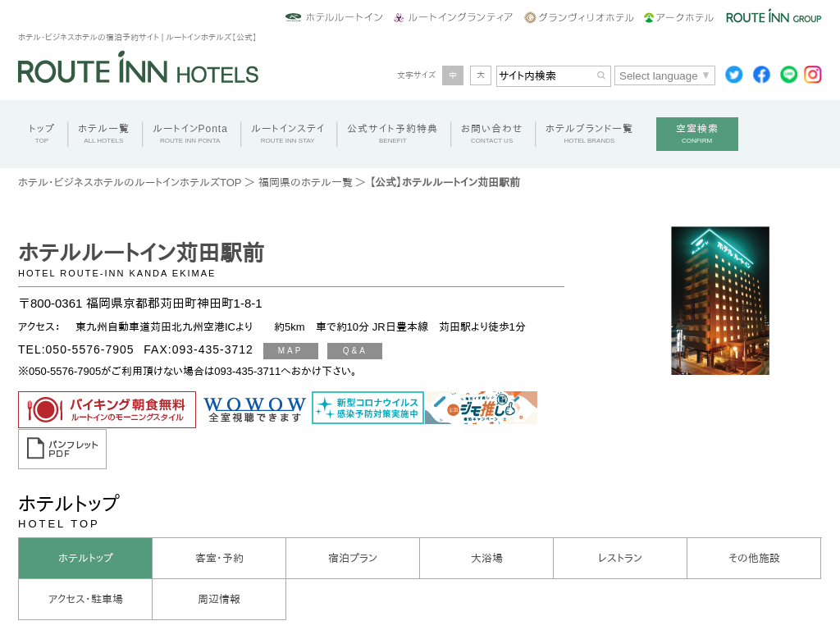This screenshot has width=840, height=630.
Task: Go to トップ in main navigation
Action: tap(41, 134)
